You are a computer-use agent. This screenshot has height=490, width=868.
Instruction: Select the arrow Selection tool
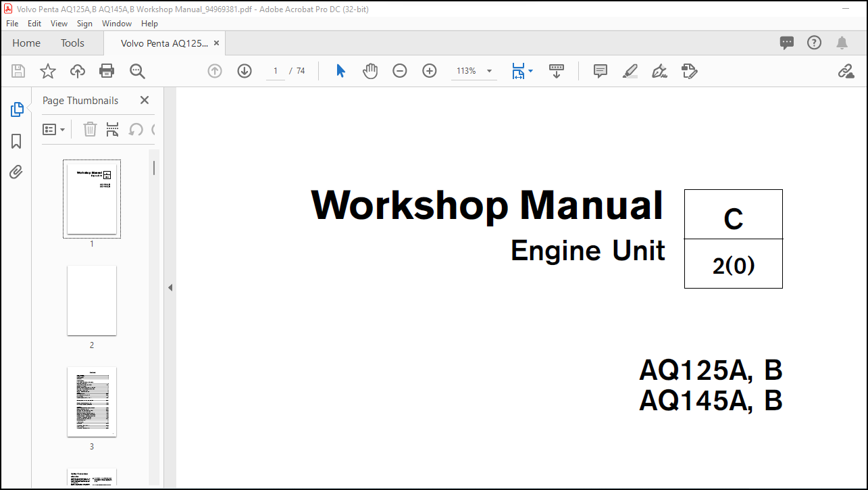[x=340, y=71]
